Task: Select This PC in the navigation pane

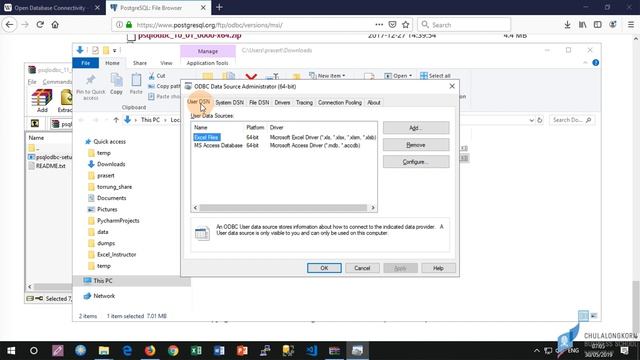Action: pyautogui.click(x=102, y=281)
